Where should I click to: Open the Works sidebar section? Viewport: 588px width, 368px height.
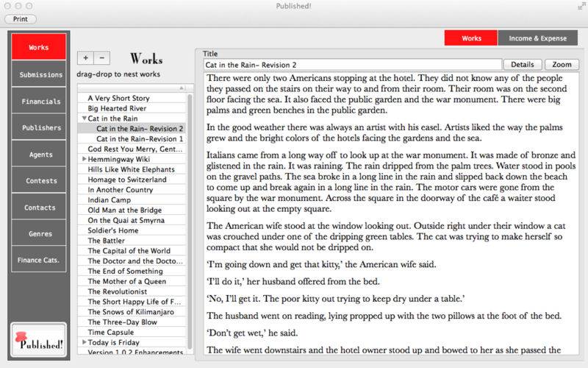(39, 47)
